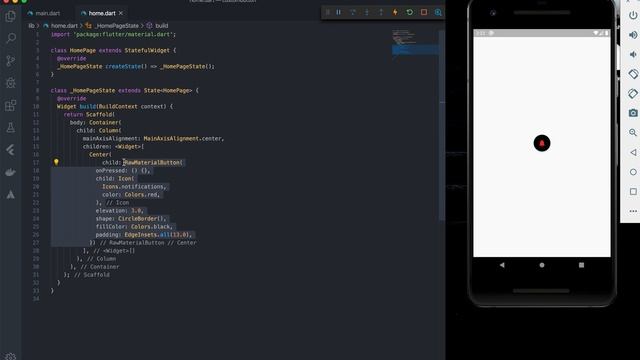The width and height of the screenshot is (640, 360).
Task: Trigger Hot Reload lightning icon
Action: pos(395,12)
